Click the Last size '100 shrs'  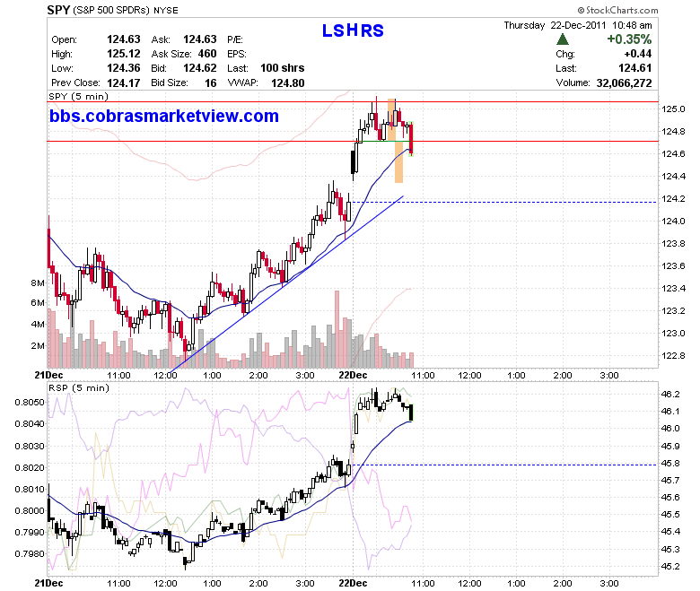[x=282, y=68]
